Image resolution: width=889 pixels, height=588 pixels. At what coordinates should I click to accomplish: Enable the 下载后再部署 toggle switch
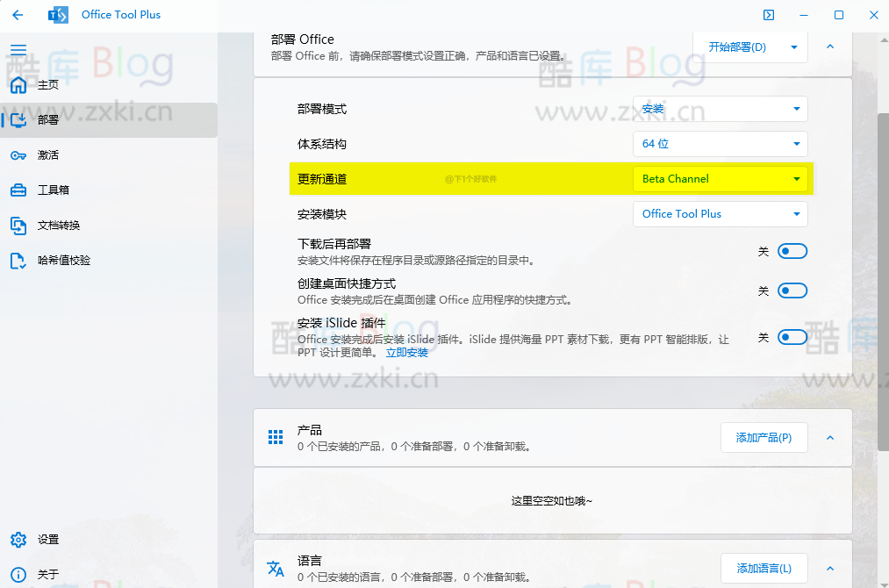pos(792,251)
